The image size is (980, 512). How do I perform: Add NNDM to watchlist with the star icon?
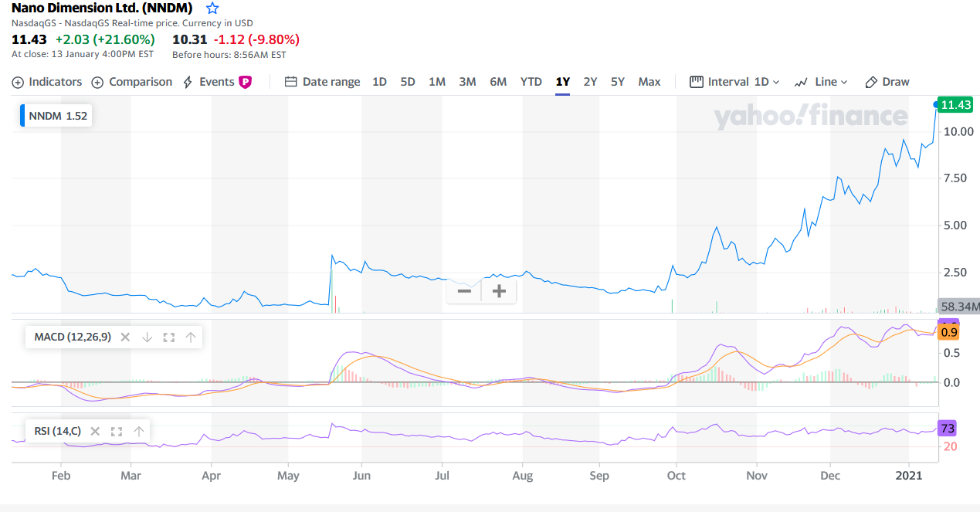[x=212, y=8]
